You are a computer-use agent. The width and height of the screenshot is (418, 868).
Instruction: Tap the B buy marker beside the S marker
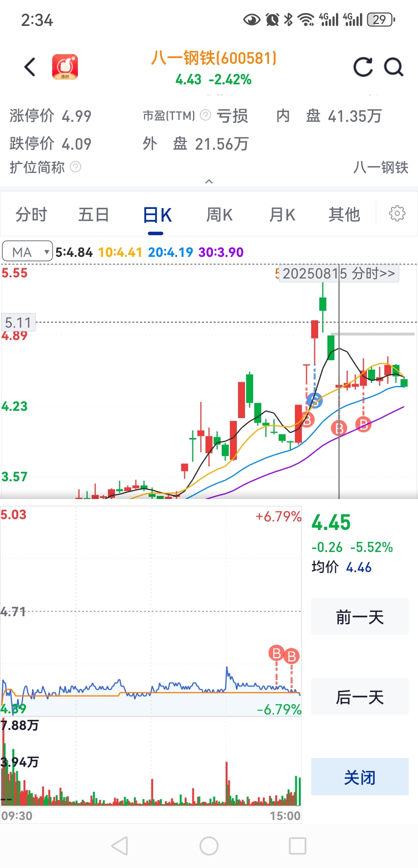click(x=307, y=419)
